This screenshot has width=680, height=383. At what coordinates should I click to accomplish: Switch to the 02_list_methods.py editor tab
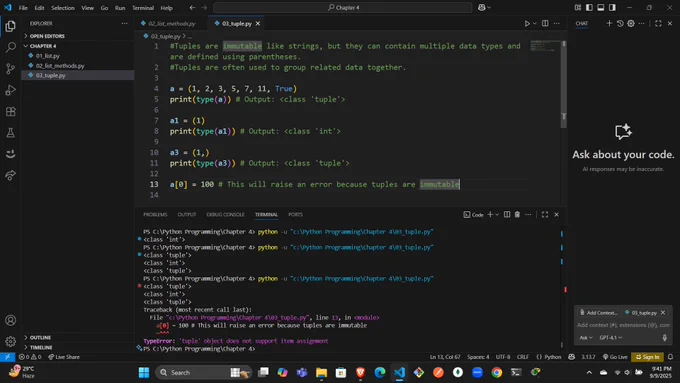172,23
